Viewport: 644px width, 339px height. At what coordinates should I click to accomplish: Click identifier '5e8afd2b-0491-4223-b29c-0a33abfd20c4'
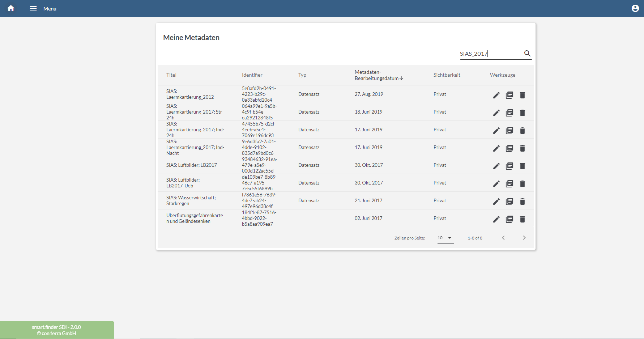point(259,94)
